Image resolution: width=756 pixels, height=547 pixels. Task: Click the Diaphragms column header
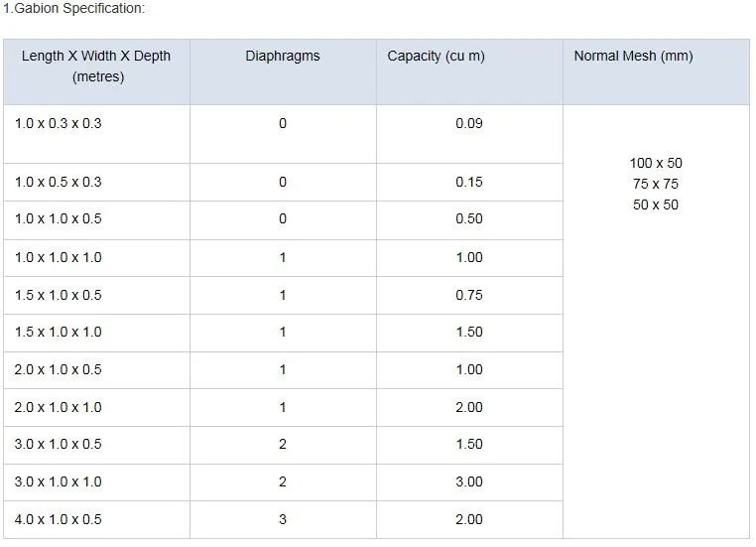[283, 56]
